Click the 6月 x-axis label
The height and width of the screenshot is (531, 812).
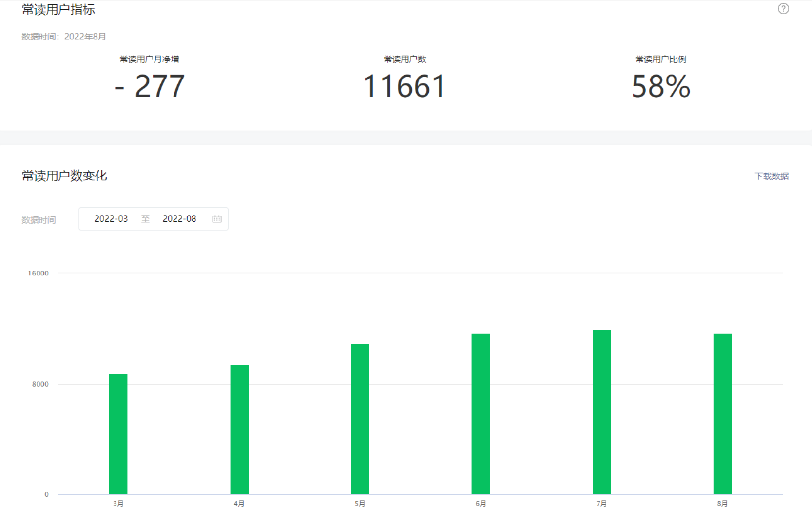[481, 504]
